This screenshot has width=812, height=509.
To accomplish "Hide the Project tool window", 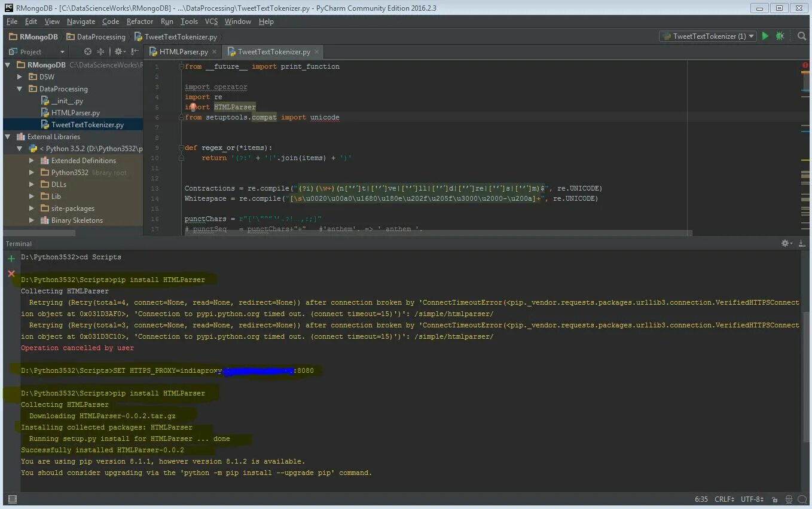I will [135, 51].
